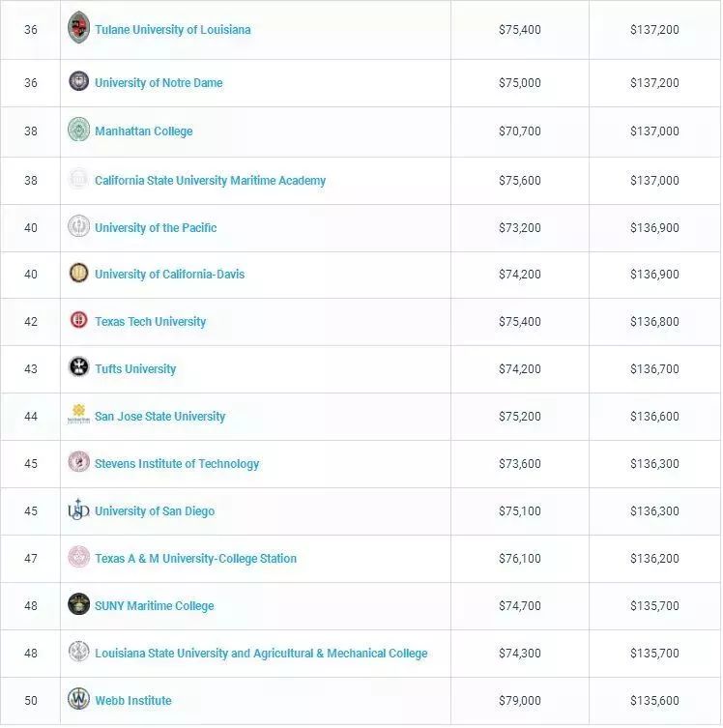This screenshot has width=723, height=728.
Task: Click the Webb Institute W logo
Action: (x=78, y=700)
